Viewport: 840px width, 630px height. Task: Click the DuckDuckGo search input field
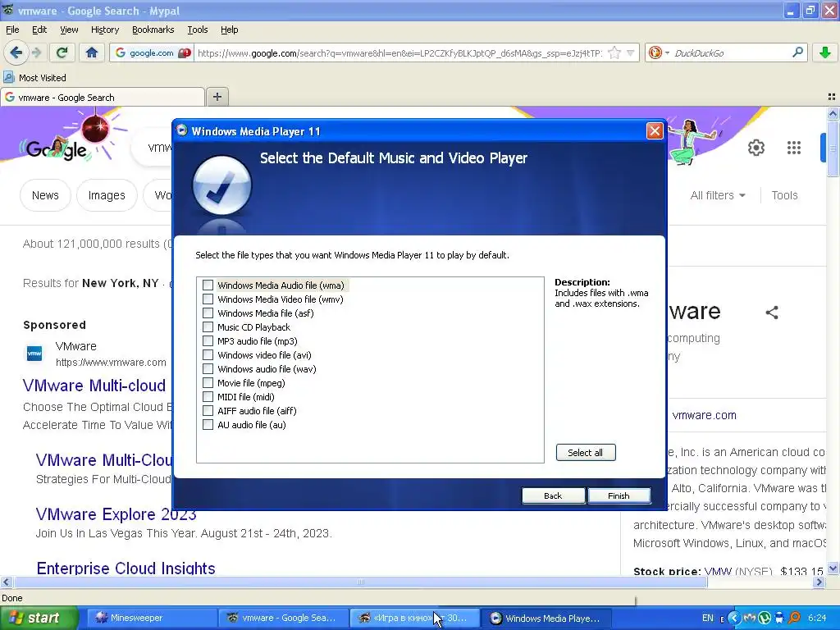click(729, 52)
